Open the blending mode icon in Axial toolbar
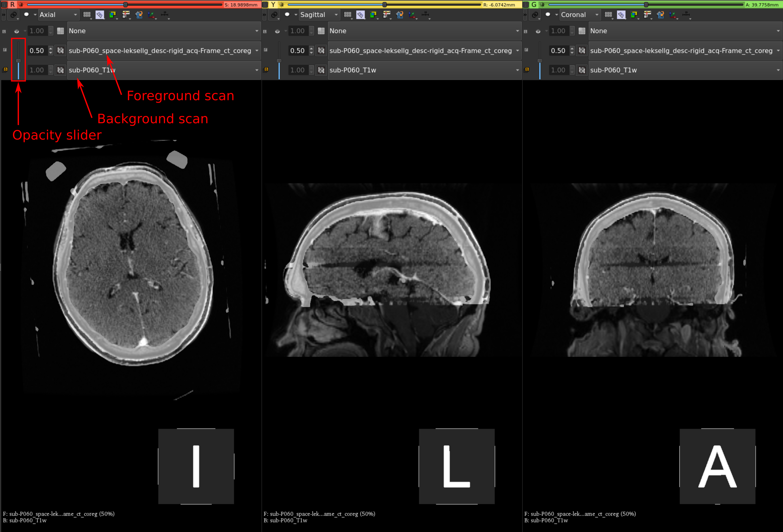 pos(113,15)
